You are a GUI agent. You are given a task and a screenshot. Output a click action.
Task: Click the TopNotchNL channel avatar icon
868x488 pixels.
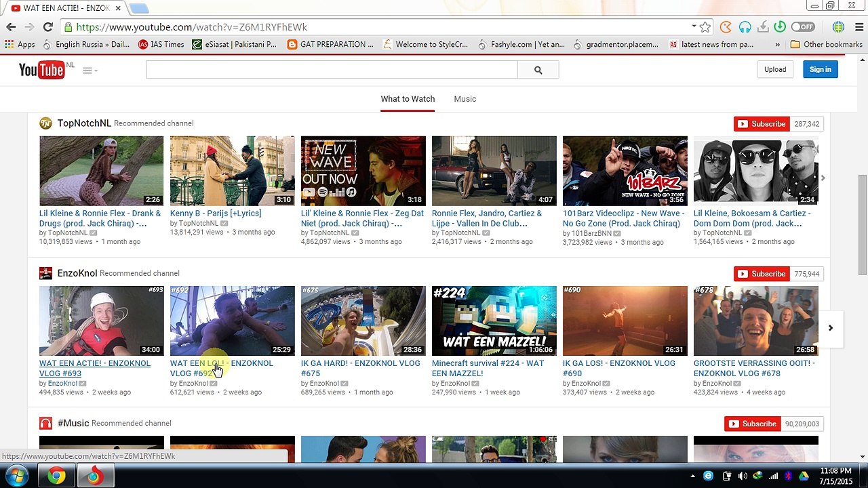point(45,123)
